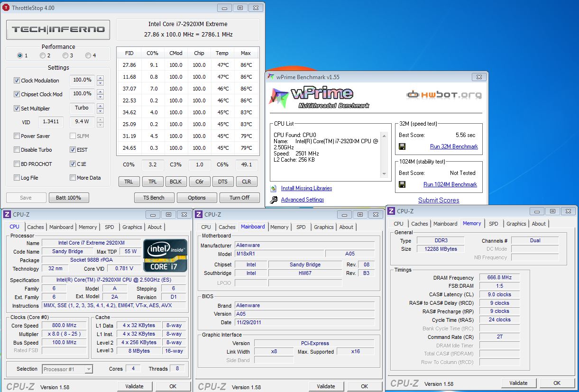
Task: Click the TechInferno logo in ThrottleStop
Action: 58,29
